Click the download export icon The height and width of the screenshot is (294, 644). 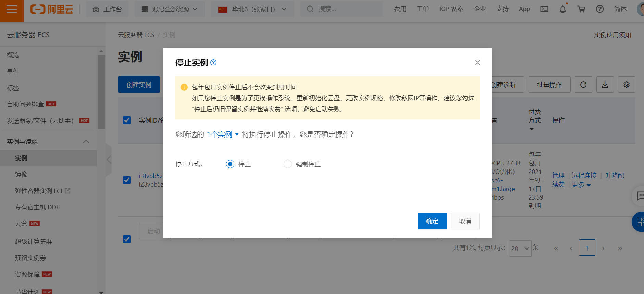pos(605,85)
